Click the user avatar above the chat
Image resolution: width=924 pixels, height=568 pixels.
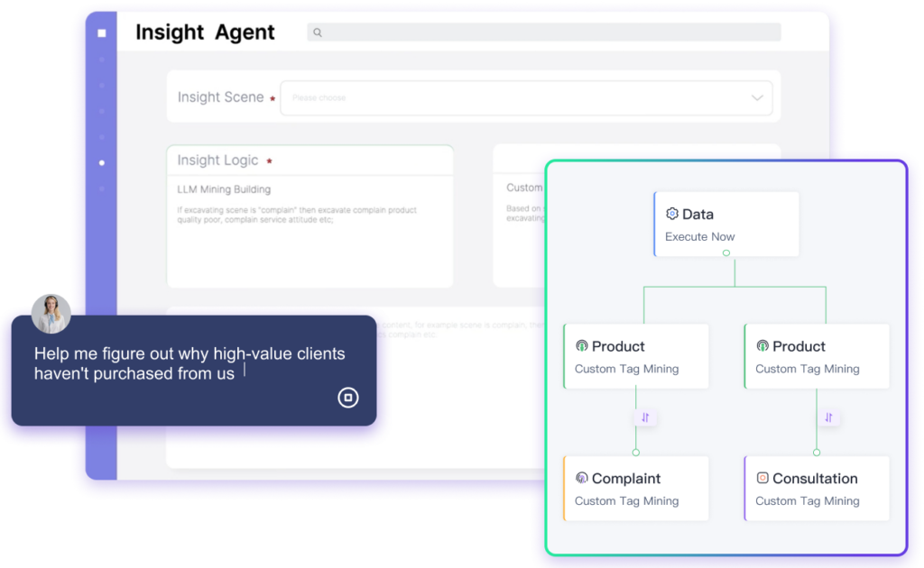pyautogui.click(x=51, y=313)
